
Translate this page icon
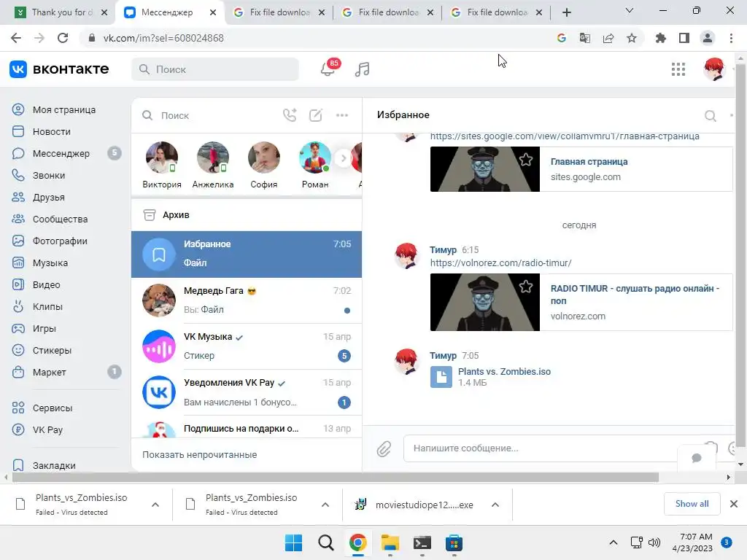tap(584, 38)
